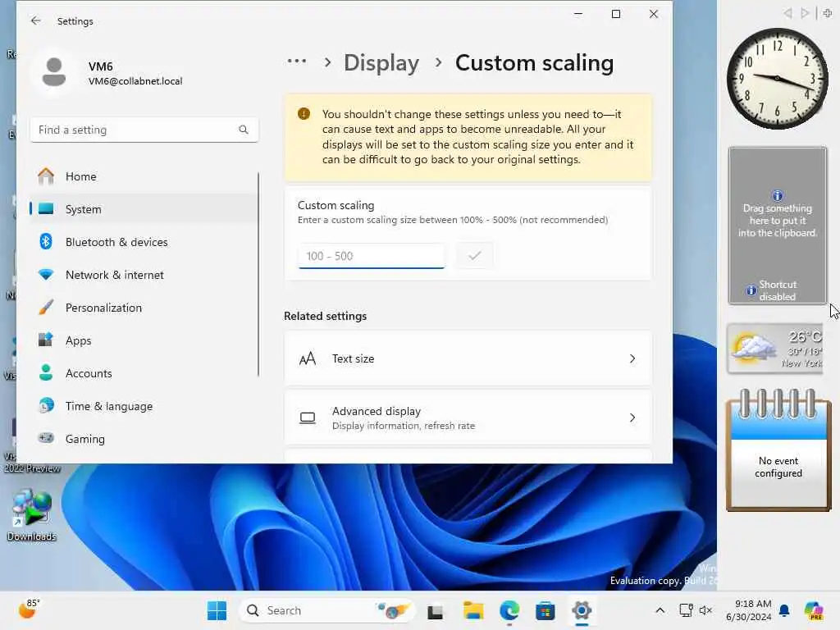This screenshot has width=840, height=630.
Task: Click the VM6 user profile avatar
Action: 53,72
